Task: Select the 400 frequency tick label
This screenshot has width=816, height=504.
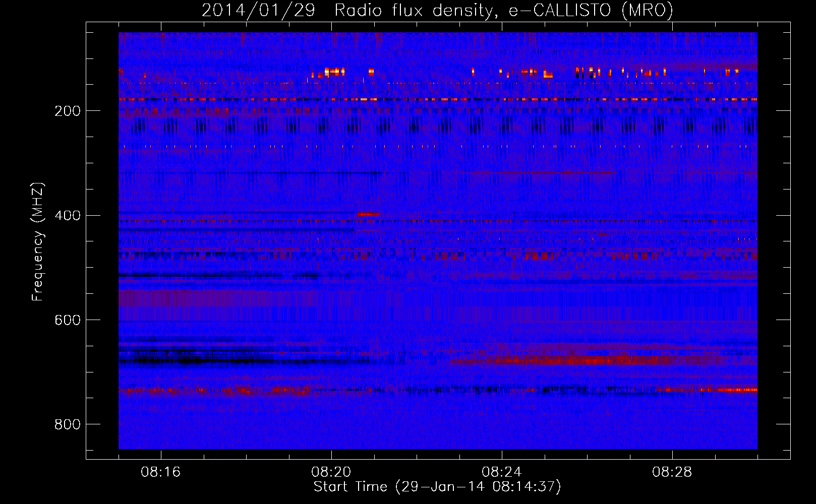Action: (68, 216)
